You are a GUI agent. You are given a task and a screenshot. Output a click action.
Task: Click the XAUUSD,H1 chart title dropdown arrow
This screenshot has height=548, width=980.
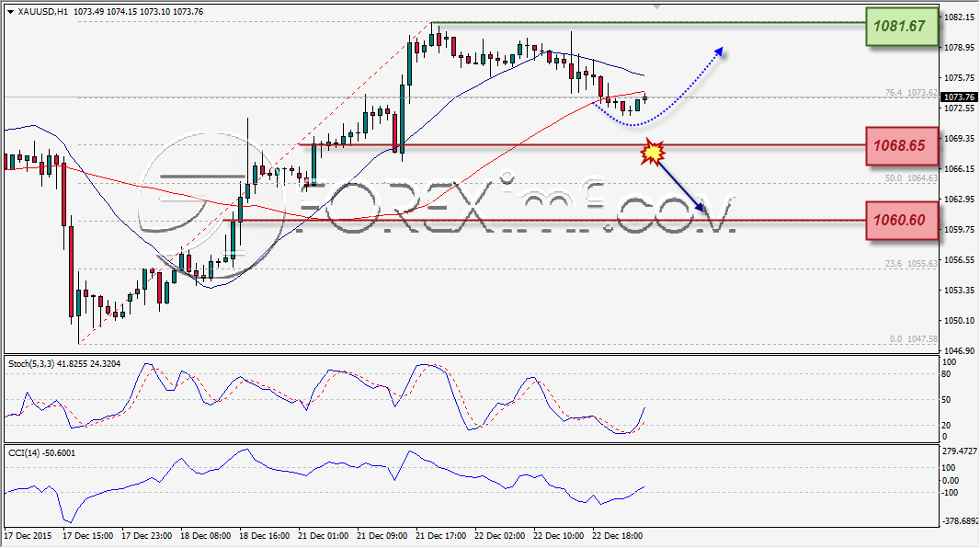[x=10, y=12]
